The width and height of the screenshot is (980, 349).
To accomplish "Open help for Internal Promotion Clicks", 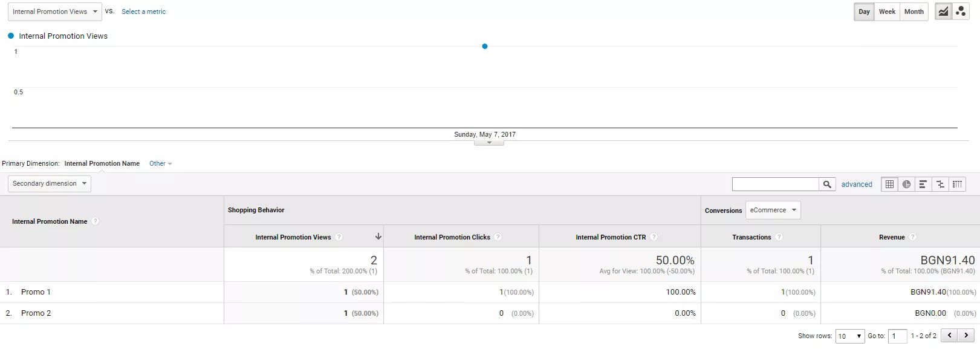I will [x=498, y=237].
